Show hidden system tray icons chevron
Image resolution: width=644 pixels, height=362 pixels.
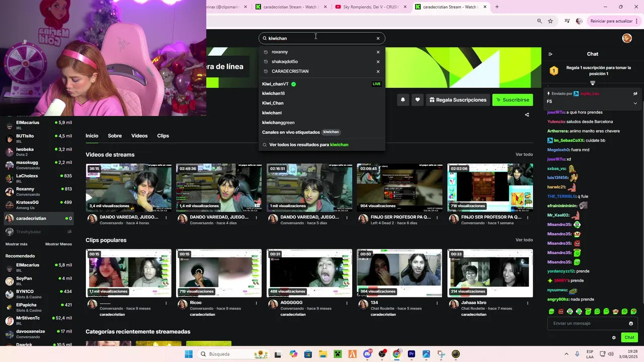pyautogui.click(x=567, y=354)
